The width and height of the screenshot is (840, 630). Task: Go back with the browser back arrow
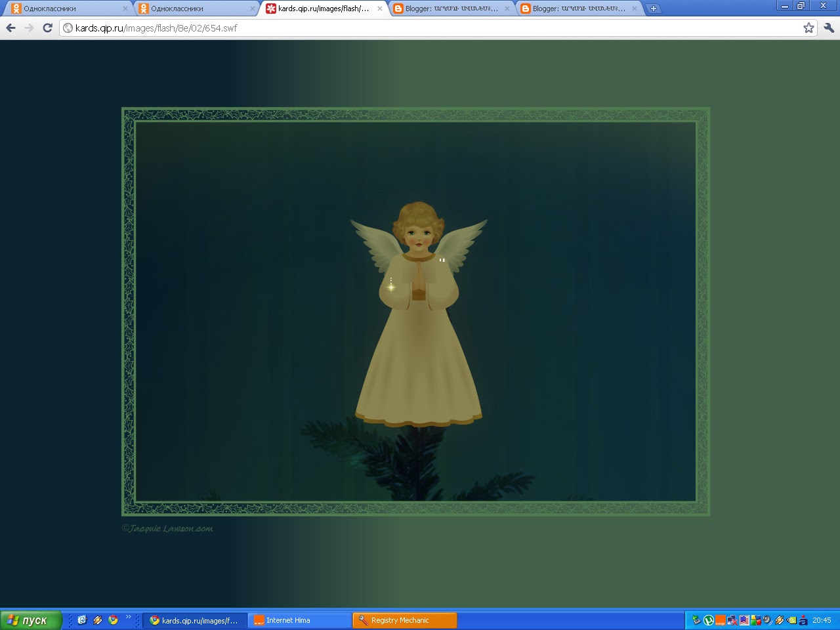[x=10, y=28]
